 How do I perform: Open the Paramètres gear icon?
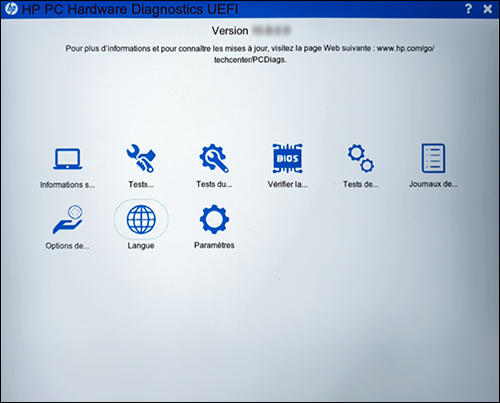[214, 219]
